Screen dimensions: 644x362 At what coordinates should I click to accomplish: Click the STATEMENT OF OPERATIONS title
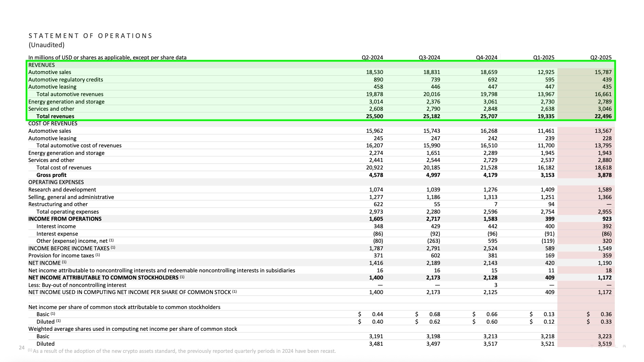[90, 35]
